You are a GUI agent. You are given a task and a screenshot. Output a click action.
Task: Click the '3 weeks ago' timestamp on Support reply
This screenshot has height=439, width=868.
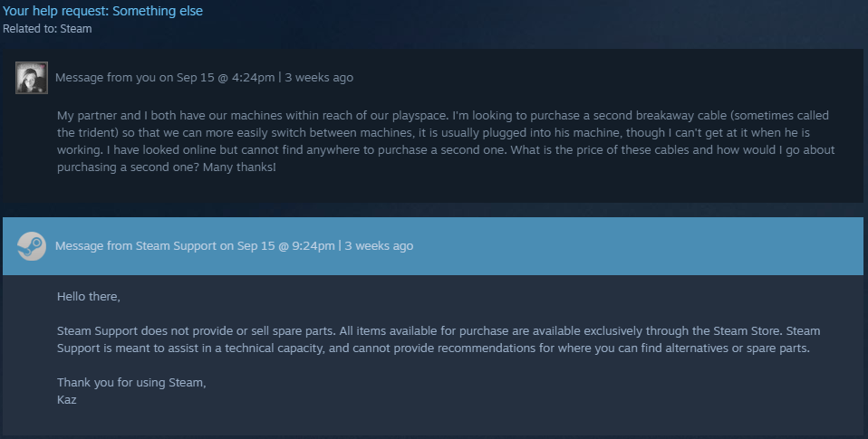pos(379,246)
